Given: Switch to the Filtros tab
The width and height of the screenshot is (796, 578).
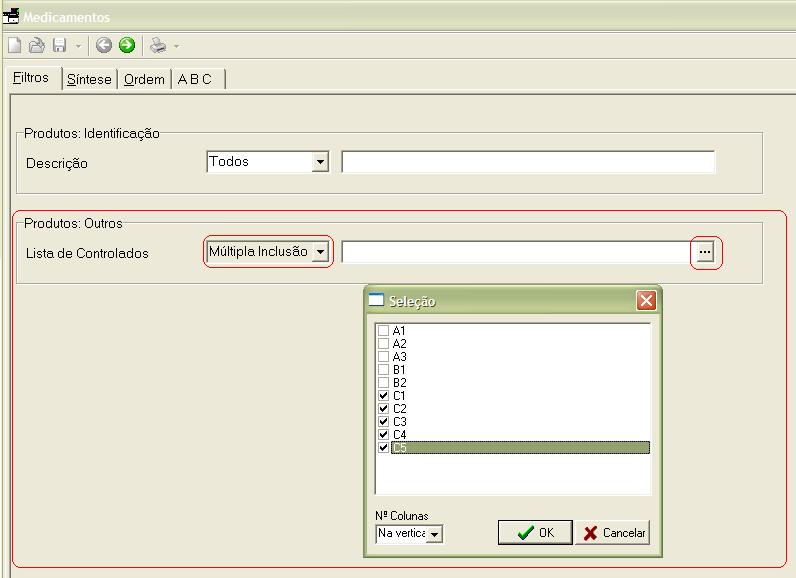Looking at the screenshot, I should tap(31, 78).
